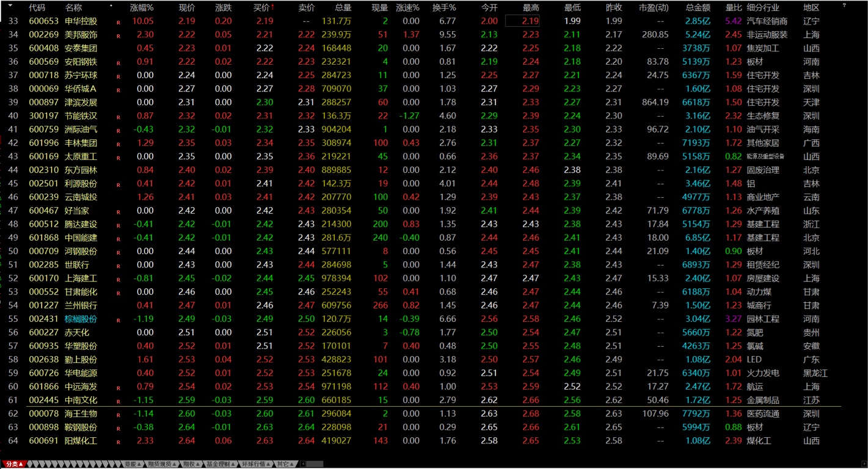Click the R margin marker beside 安阳钢铁

(119, 62)
